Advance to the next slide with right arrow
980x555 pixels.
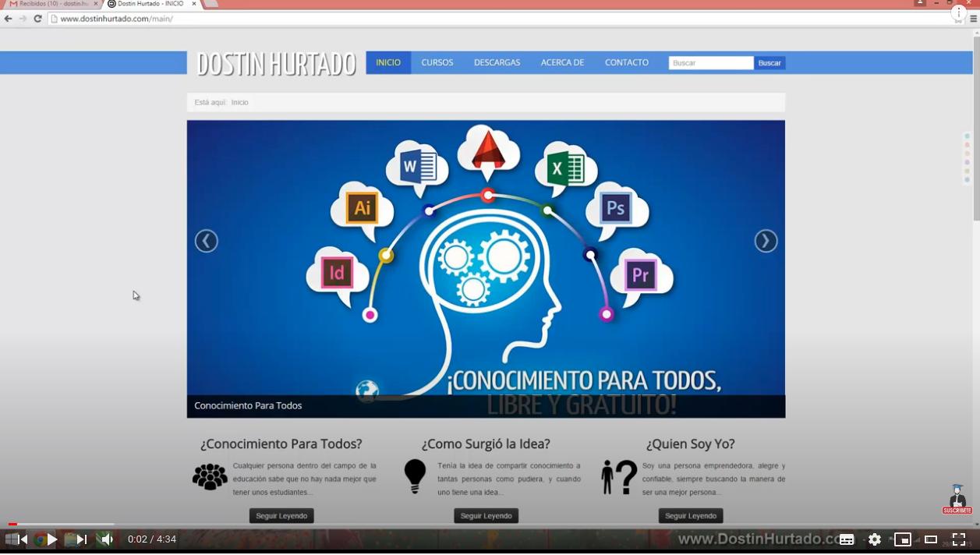tap(766, 241)
